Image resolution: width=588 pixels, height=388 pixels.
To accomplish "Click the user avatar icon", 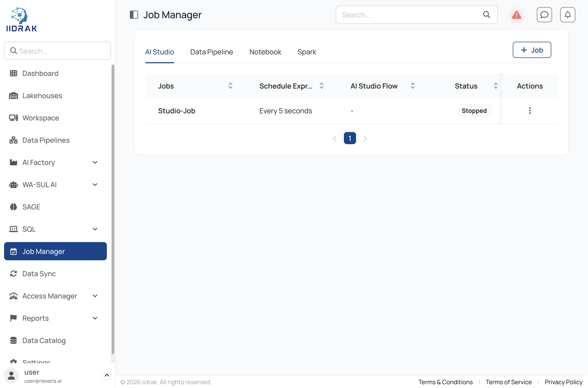I will (11, 376).
